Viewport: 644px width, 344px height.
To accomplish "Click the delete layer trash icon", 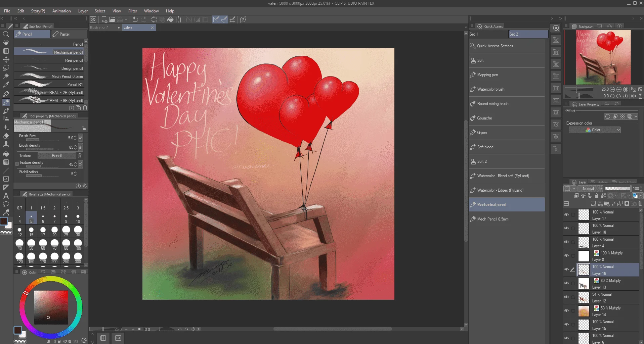I will coord(640,203).
